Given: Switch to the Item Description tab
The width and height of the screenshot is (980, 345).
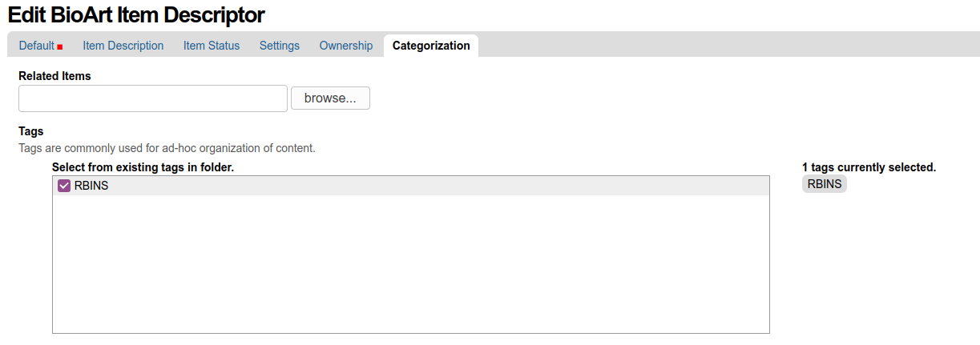Looking at the screenshot, I should 123,46.
